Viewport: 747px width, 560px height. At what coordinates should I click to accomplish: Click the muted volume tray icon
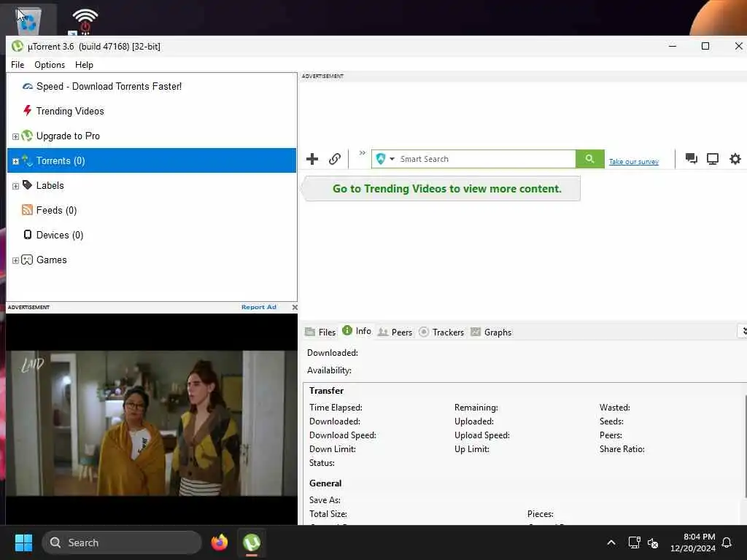(x=653, y=542)
